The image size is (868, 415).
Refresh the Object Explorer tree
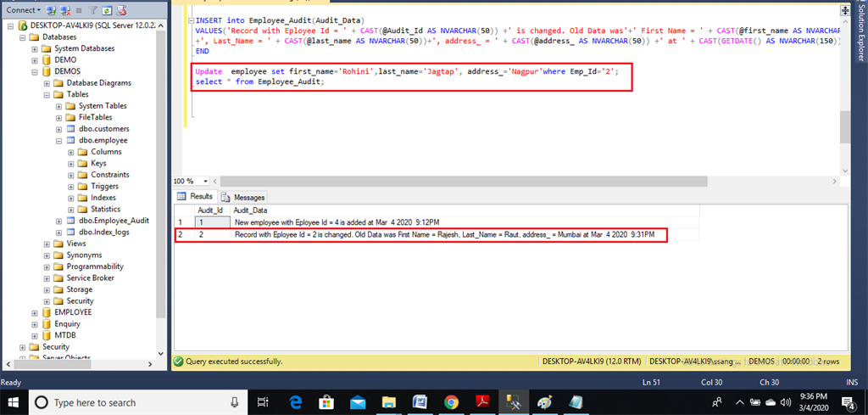pyautogui.click(x=107, y=10)
